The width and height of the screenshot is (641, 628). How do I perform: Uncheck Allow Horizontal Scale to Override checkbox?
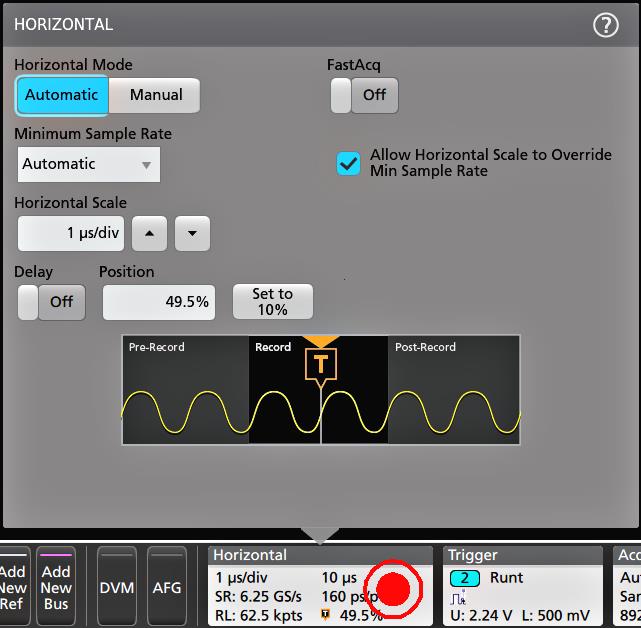pos(348,163)
